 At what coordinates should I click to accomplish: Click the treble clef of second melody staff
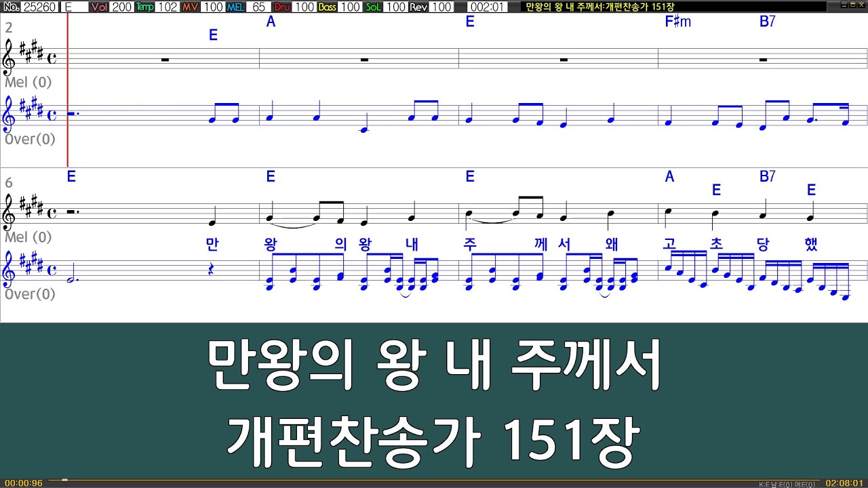[x=10, y=213]
